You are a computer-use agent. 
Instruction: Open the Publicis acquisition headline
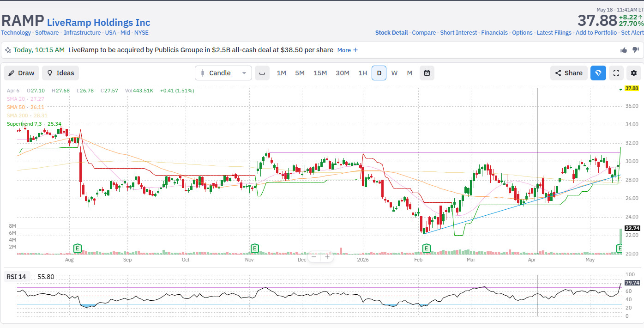point(201,50)
